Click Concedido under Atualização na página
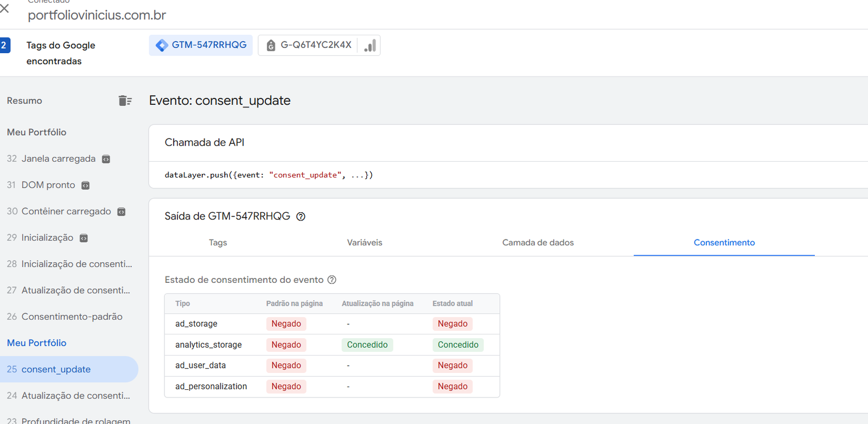 [x=367, y=345]
